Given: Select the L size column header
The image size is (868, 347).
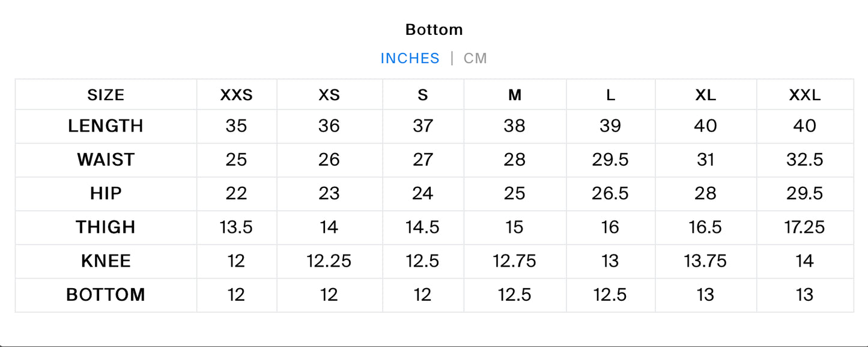Looking at the screenshot, I should point(610,95).
